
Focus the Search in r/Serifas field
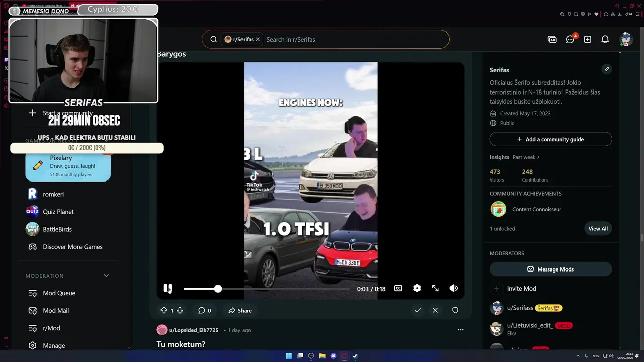pos(354,39)
